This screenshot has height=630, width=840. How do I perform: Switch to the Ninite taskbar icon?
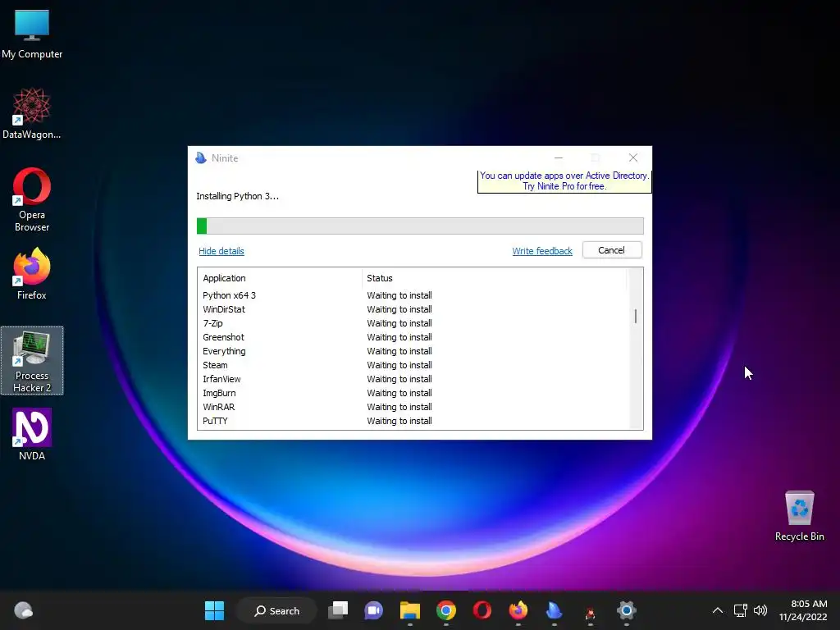click(554, 610)
